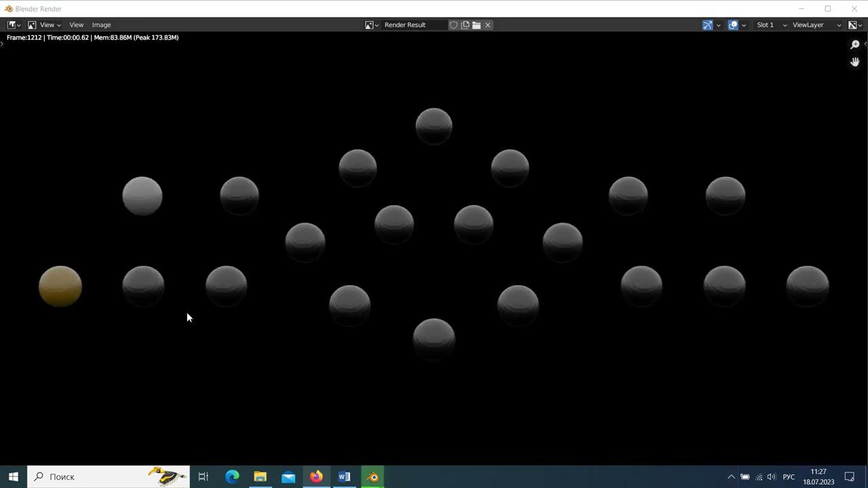Open the image editor mode dropdown labeled View
Image resolution: width=868 pixels, height=488 pixels.
point(44,25)
